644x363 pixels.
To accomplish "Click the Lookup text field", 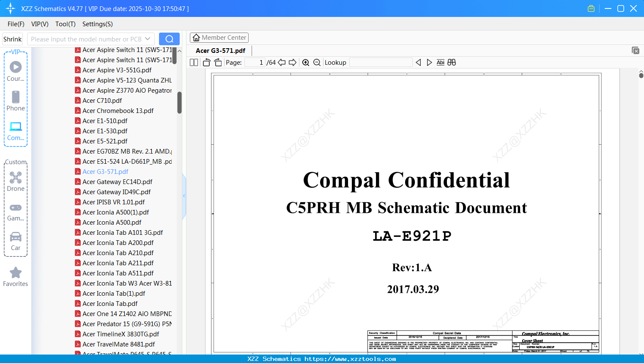I will coord(381,63).
